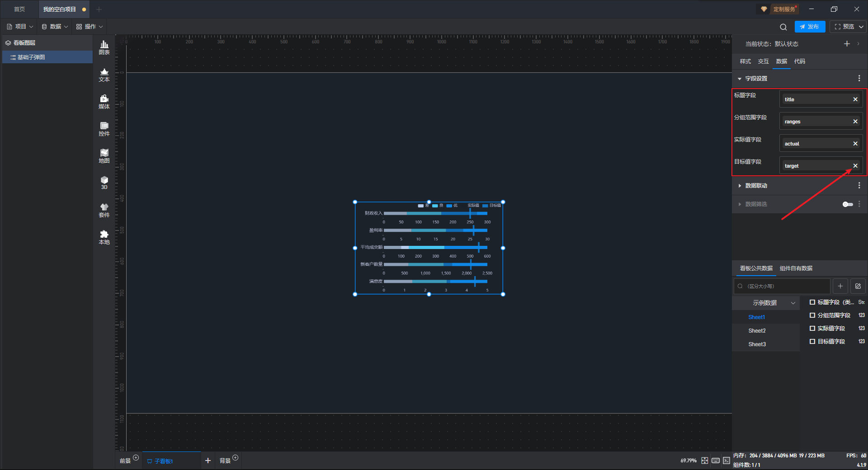Open the 项目 menu dropdown
Screen dimensions: 868x470
[20, 27]
